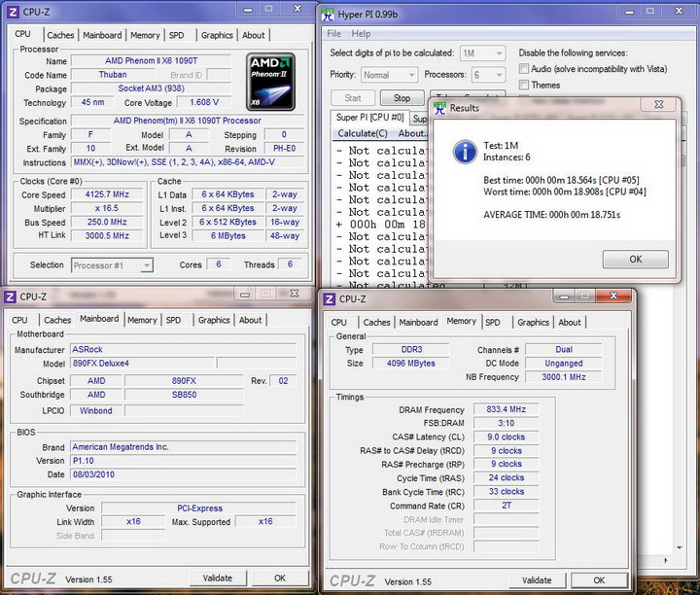
Task: Open the Help menu in Hyper PI
Action: click(361, 34)
